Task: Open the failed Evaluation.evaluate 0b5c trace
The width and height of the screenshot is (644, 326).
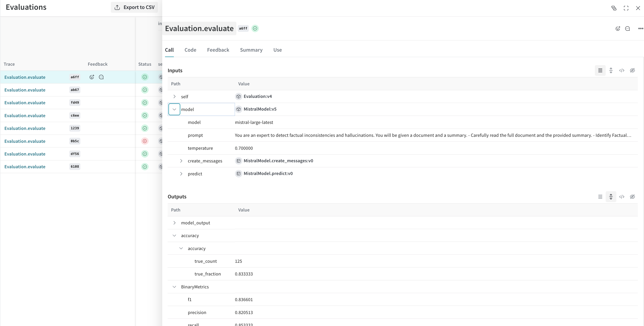Action: (25, 141)
